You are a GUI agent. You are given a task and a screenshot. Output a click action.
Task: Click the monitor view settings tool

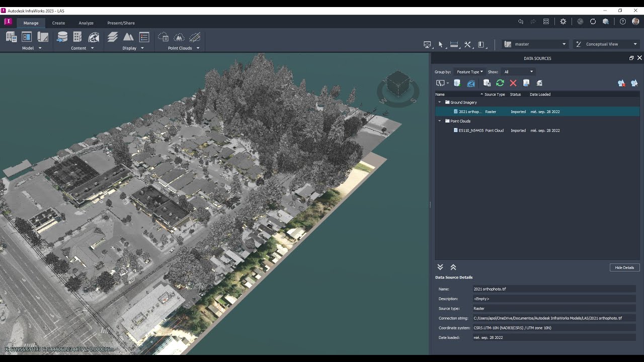[x=428, y=44]
